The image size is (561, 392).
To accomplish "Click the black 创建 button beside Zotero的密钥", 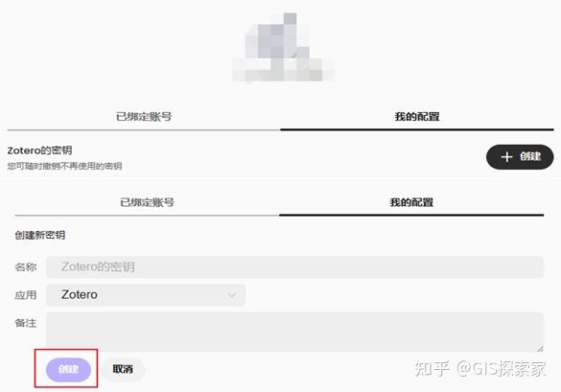I will coord(520,157).
